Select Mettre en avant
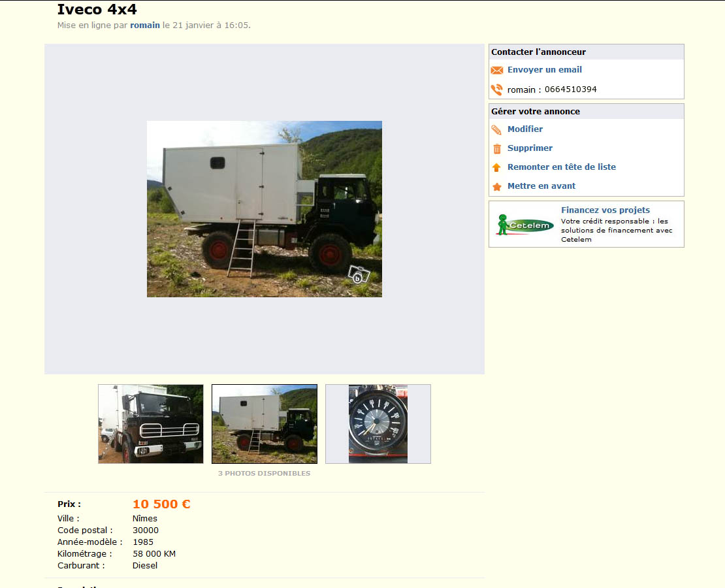This screenshot has width=725, height=588. tap(541, 186)
